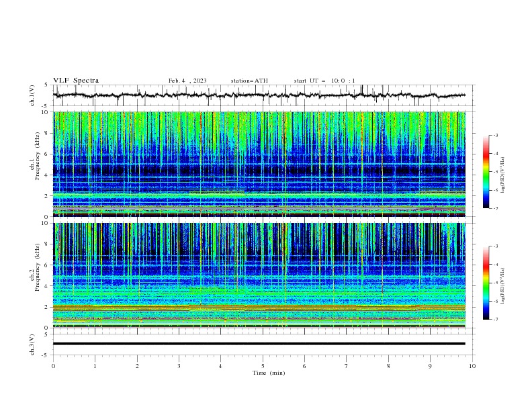532x411 pixels.
Task: Click time axis tick label '9'
Action: pyautogui.click(x=430, y=366)
